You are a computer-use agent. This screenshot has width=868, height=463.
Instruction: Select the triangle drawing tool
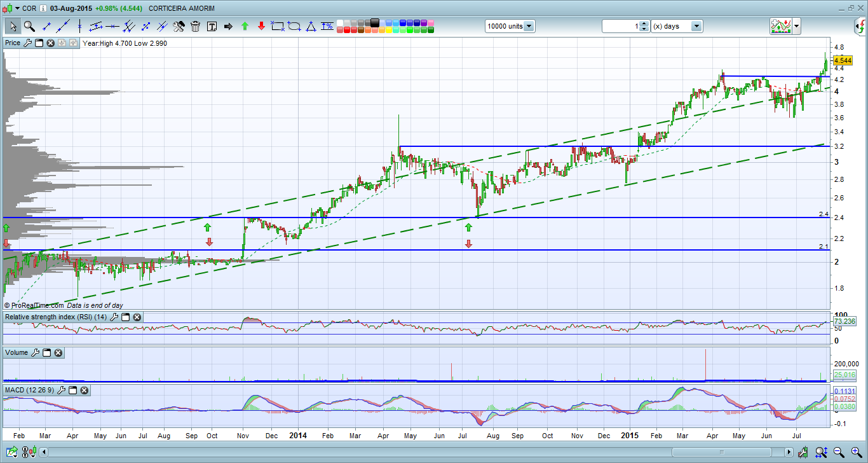[311, 26]
